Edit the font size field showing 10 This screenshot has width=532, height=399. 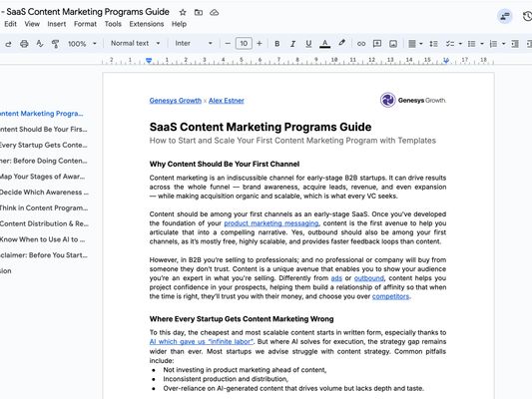pyautogui.click(x=244, y=44)
